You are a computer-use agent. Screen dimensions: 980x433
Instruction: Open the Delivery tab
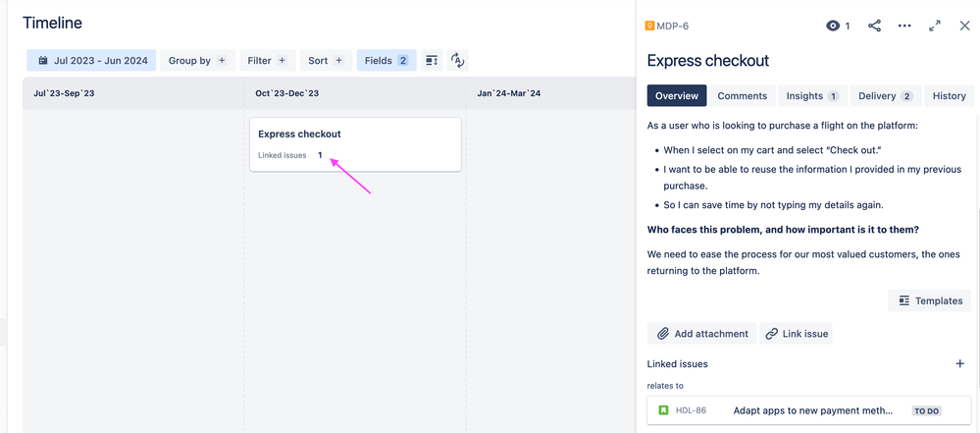tap(886, 96)
